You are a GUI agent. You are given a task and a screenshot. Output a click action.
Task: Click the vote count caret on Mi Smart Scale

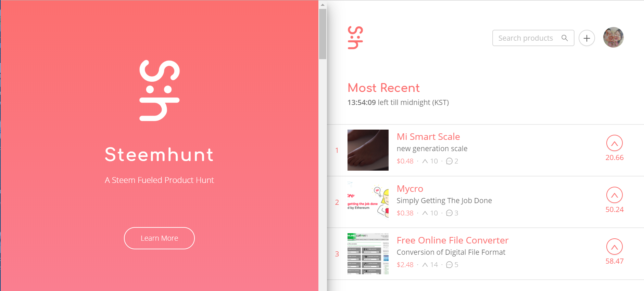425,161
